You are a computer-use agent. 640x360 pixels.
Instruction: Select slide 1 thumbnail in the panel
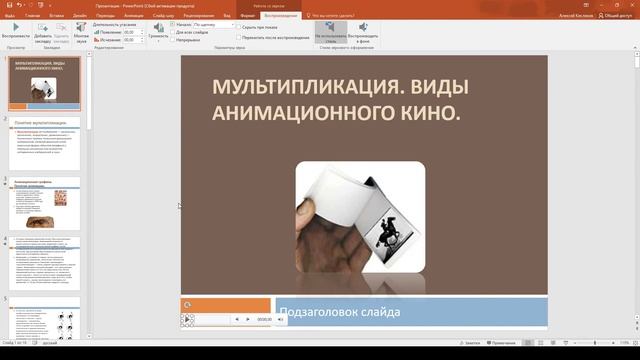click(44, 84)
